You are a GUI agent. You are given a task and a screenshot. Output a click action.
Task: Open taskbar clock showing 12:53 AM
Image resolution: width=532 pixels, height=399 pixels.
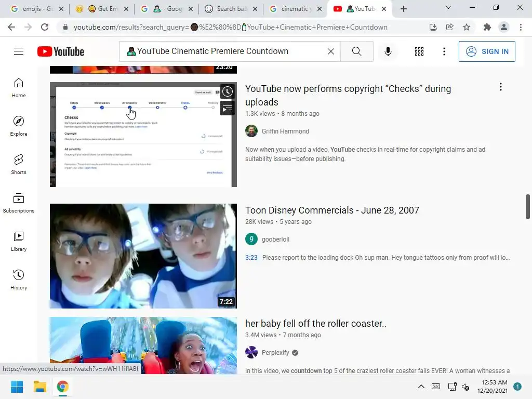493,387
